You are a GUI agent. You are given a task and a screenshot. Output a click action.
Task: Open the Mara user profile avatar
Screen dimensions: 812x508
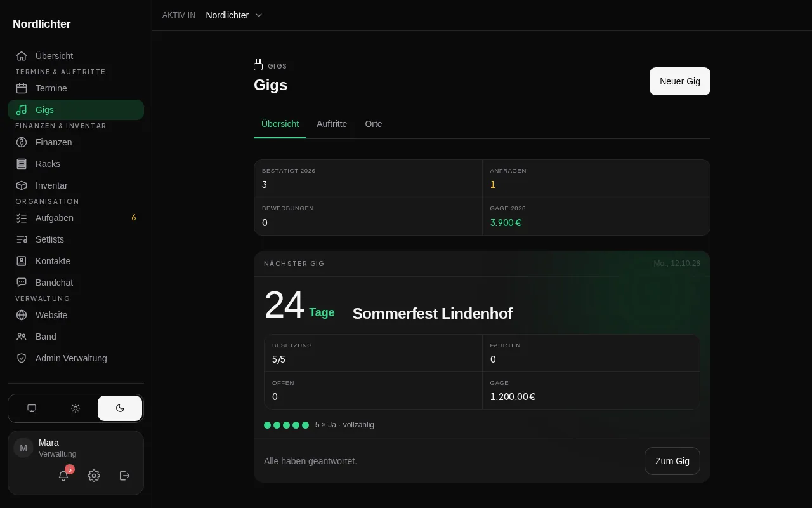point(23,448)
